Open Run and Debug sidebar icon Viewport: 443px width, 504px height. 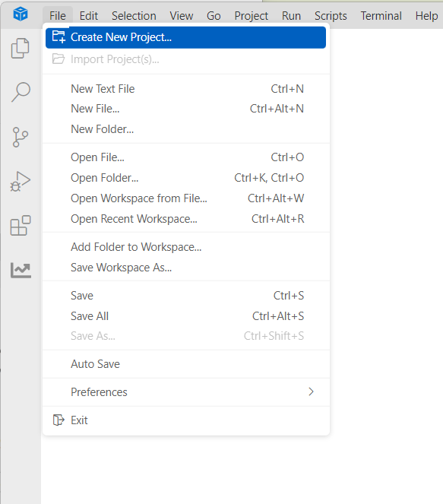click(x=21, y=182)
